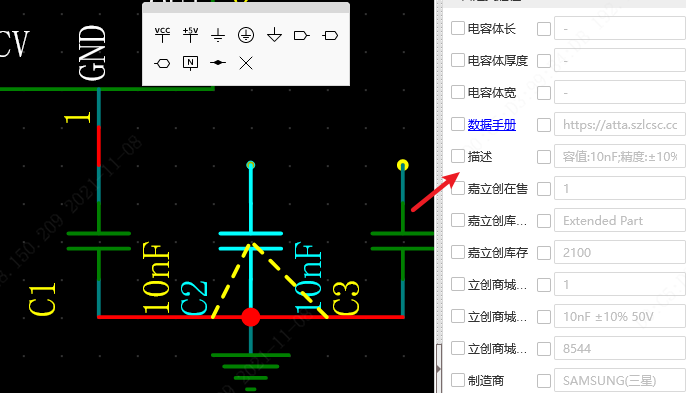Select the +5V power symbol tool
This screenshot has height=393, width=686.
pyautogui.click(x=190, y=35)
